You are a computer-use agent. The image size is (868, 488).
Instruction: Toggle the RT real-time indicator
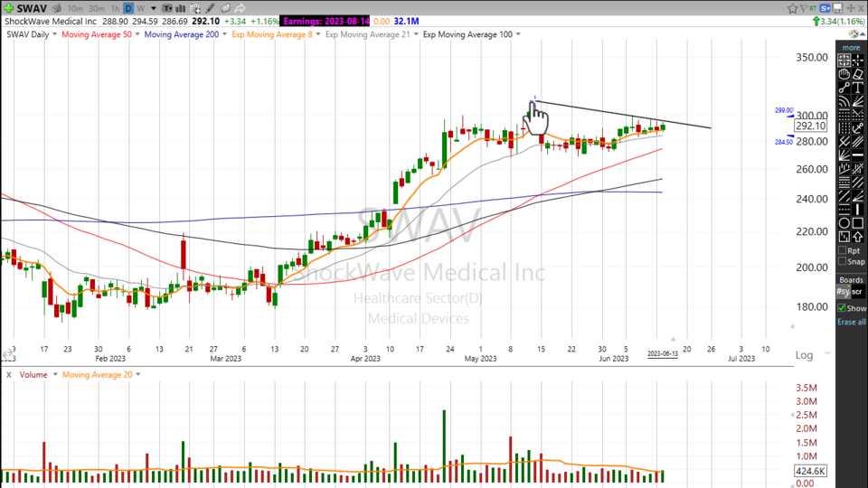point(813,8)
